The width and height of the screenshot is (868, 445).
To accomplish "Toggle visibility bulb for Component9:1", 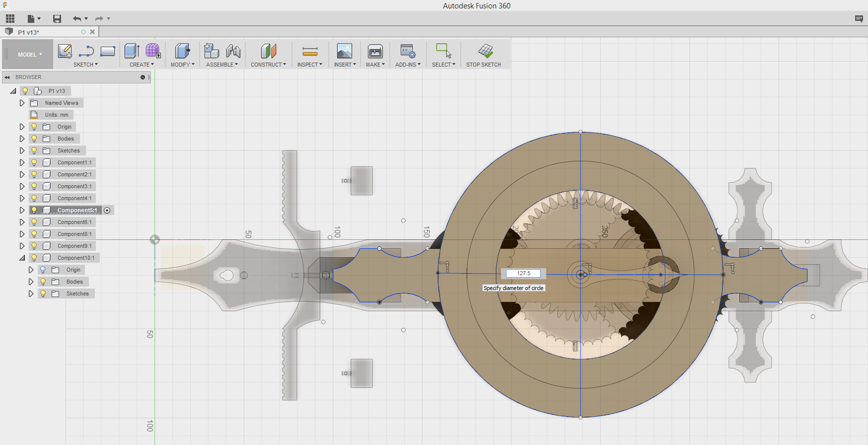I will (34, 246).
